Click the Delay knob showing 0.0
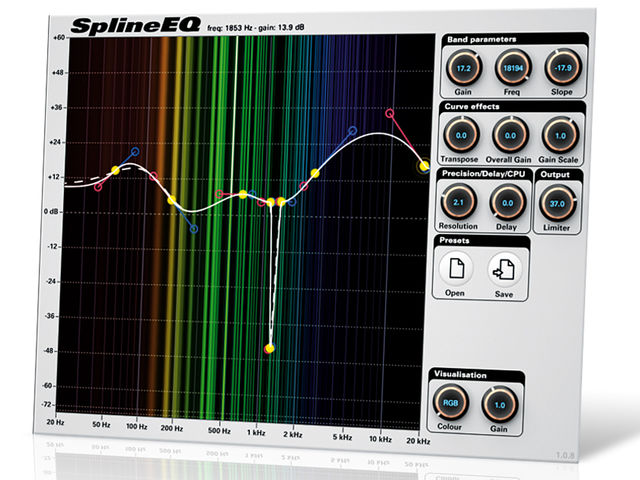640x480 pixels. 507,203
